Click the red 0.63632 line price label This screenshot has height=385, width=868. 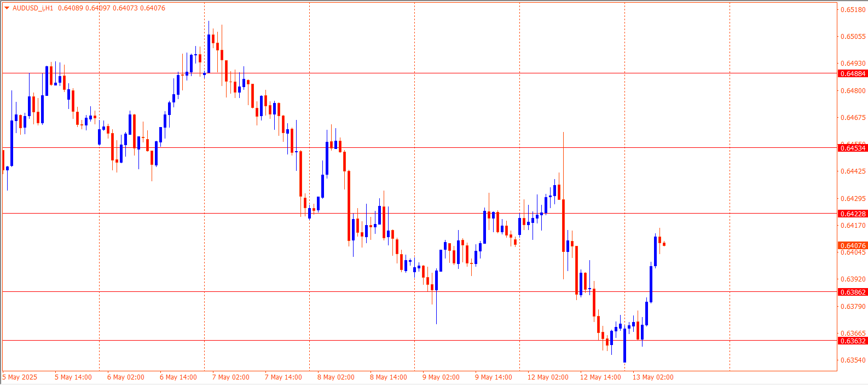tap(853, 341)
